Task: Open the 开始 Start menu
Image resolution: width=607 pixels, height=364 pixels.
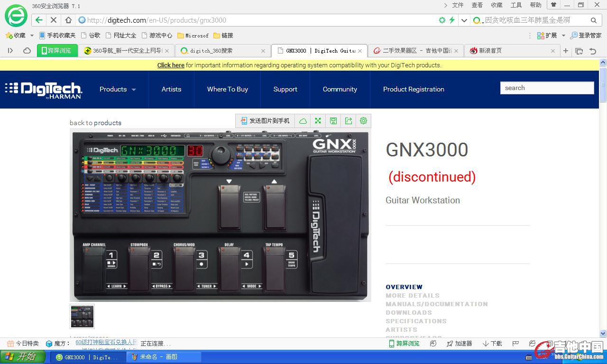Action: (23, 357)
